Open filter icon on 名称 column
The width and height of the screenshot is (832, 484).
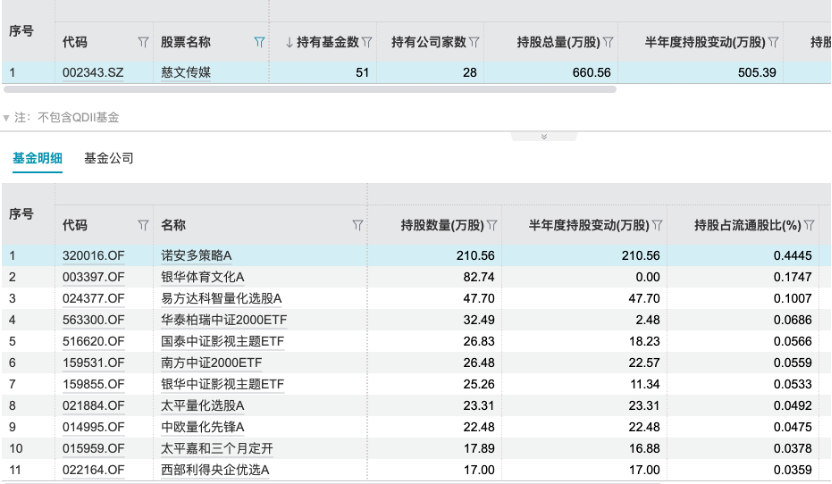pyautogui.click(x=358, y=225)
